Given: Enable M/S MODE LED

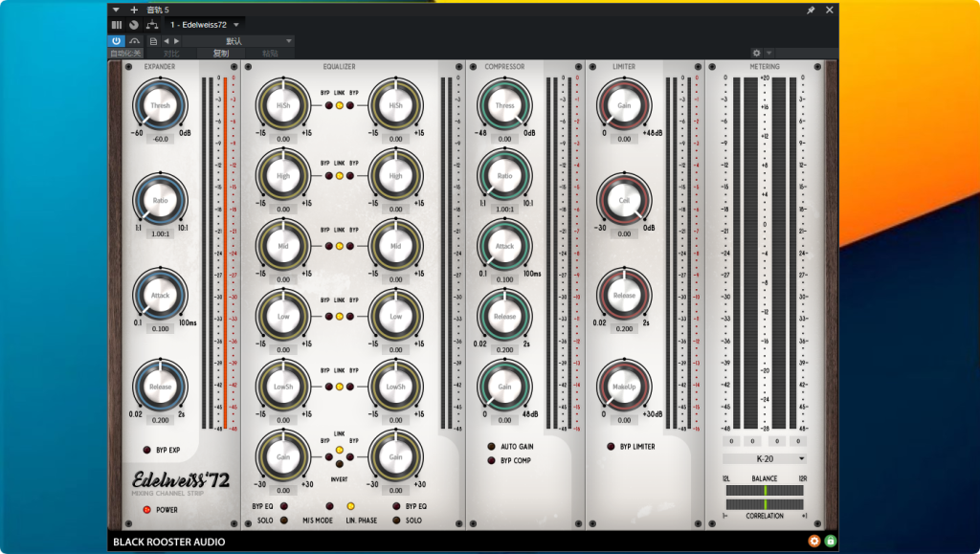Looking at the screenshot, I should (329, 506).
